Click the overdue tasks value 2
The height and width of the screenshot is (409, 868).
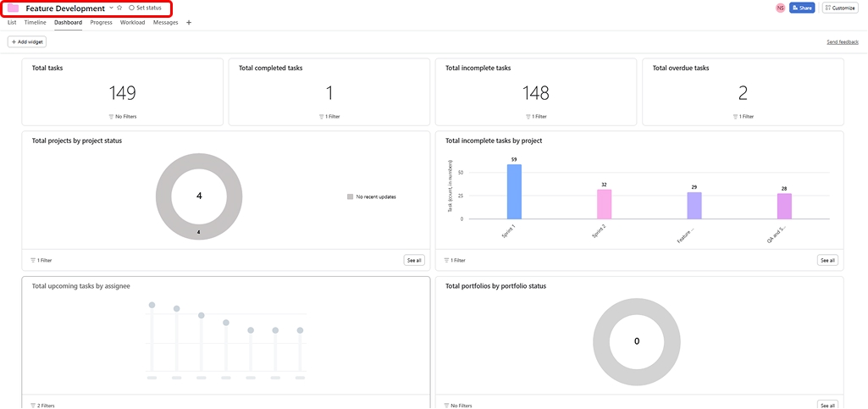click(743, 93)
